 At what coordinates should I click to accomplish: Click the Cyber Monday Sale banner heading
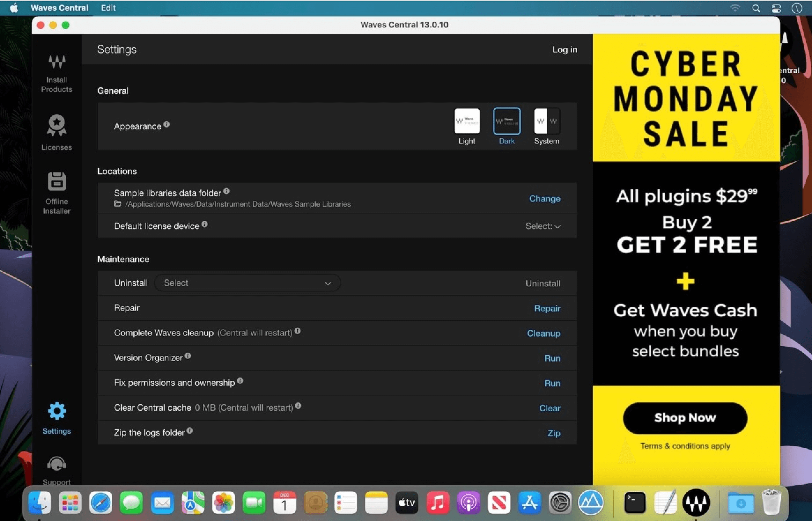point(686,99)
